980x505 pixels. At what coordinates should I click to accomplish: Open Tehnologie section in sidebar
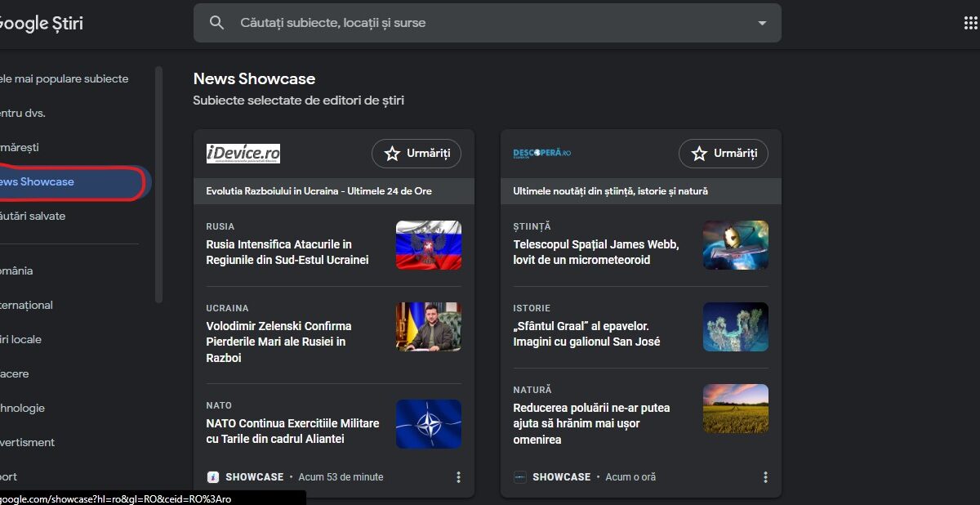(22, 409)
